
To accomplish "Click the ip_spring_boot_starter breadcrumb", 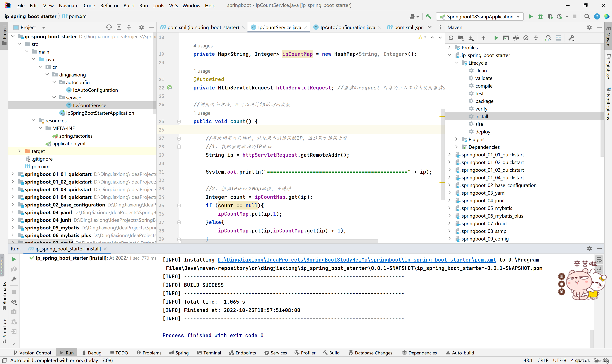I will [x=30, y=16].
